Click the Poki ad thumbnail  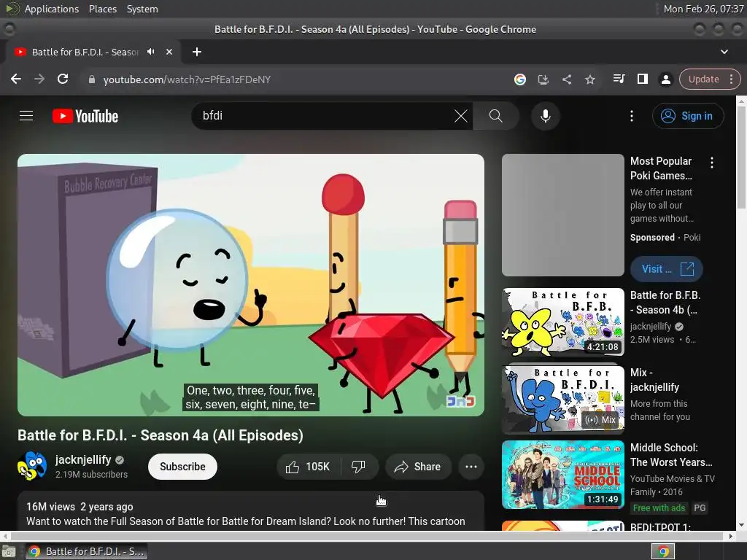pos(562,215)
